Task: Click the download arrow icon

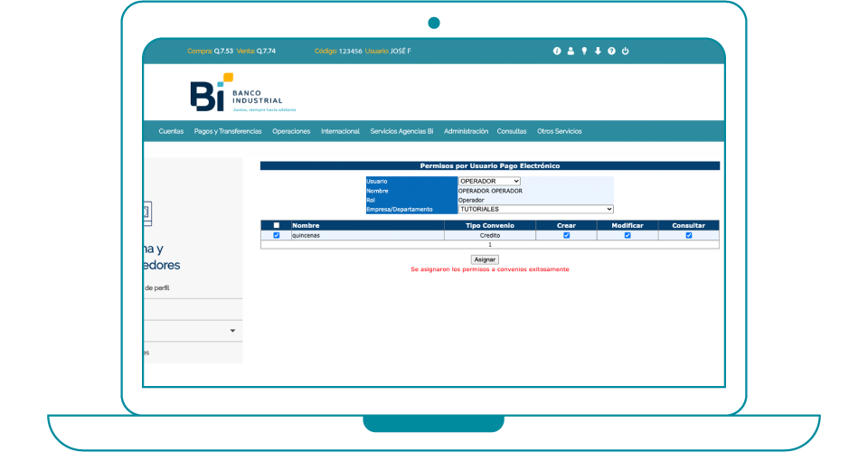Action: [x=598, y=51]
